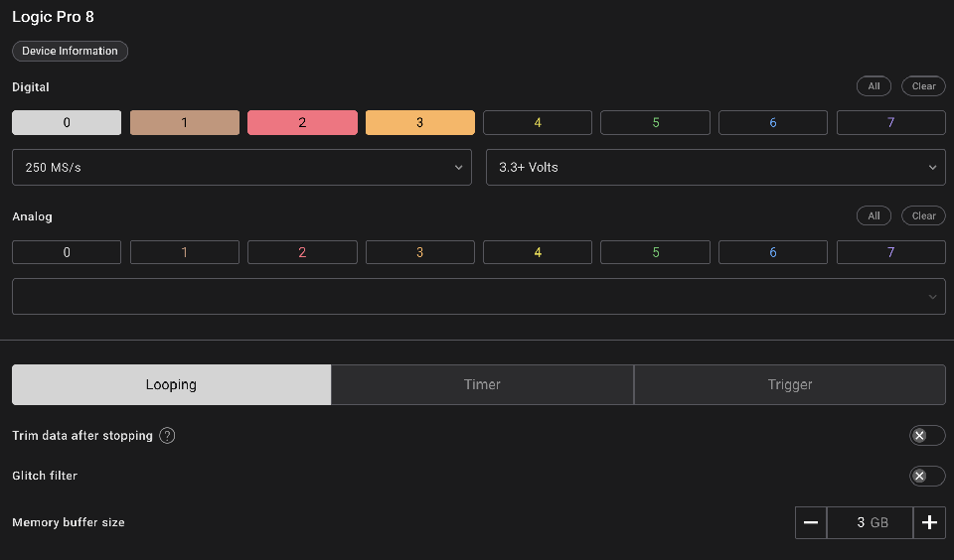Clear all digital channels
The width and height of the screenshot is (954, 560).
923,86
